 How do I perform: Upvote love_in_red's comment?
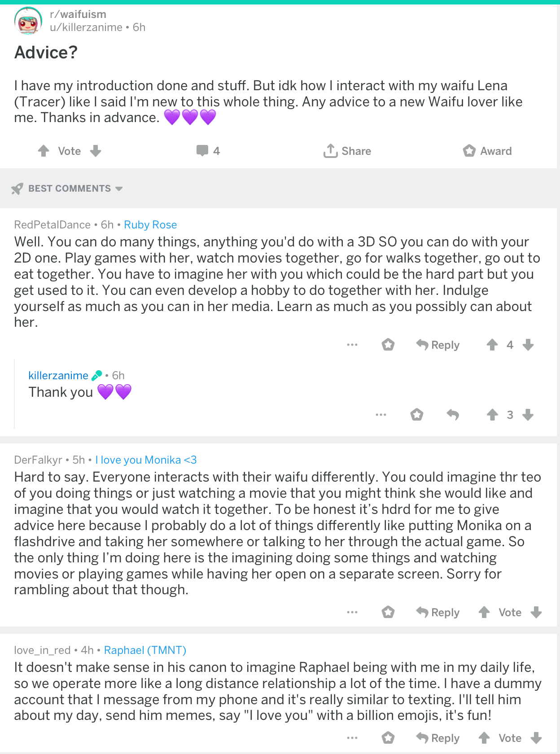pyautogui.click(x=484, y=738)
